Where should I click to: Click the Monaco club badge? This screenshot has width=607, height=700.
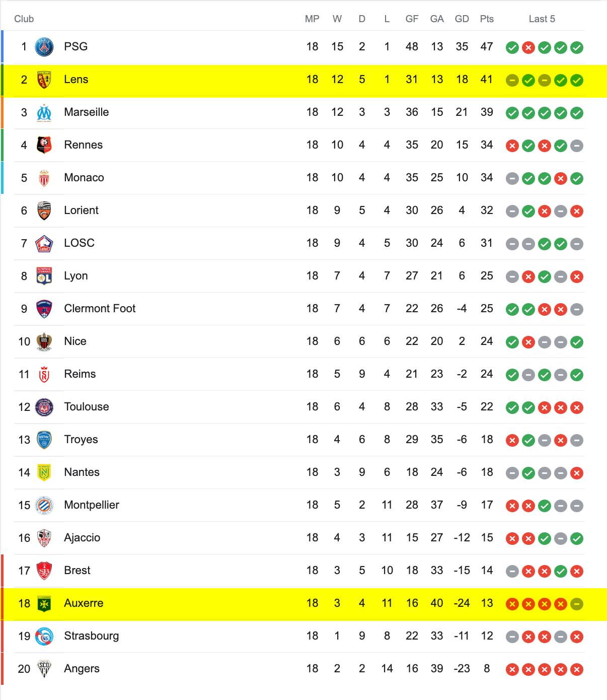pyautogui.click(x=44, y=178)
